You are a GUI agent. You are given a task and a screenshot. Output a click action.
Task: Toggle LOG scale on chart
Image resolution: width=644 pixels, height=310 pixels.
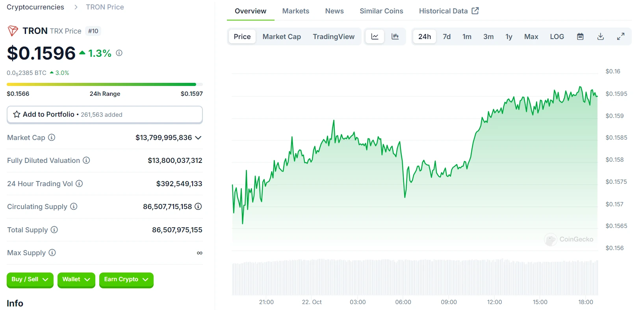pos(557,37)
